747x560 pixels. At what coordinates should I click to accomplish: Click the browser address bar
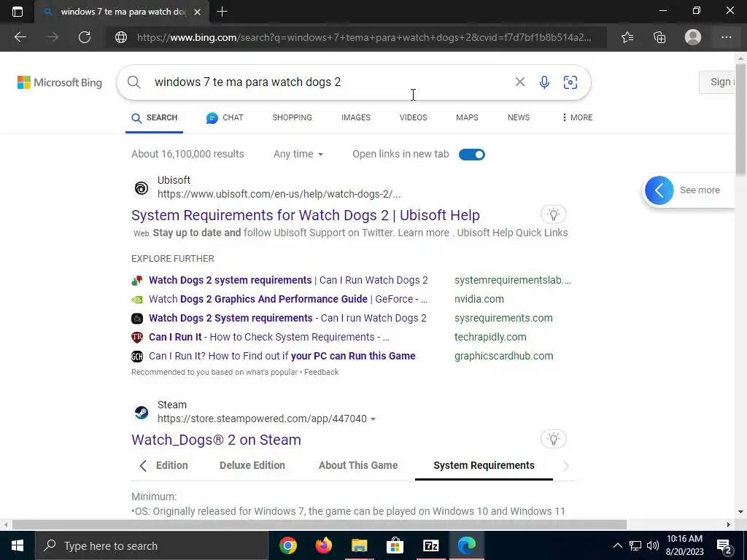[364, 37]
